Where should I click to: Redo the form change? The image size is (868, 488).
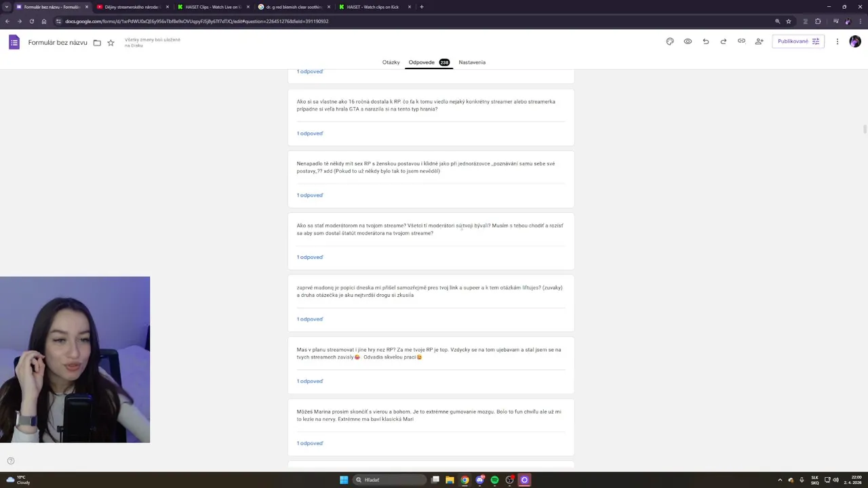click(x=724, y=41)
